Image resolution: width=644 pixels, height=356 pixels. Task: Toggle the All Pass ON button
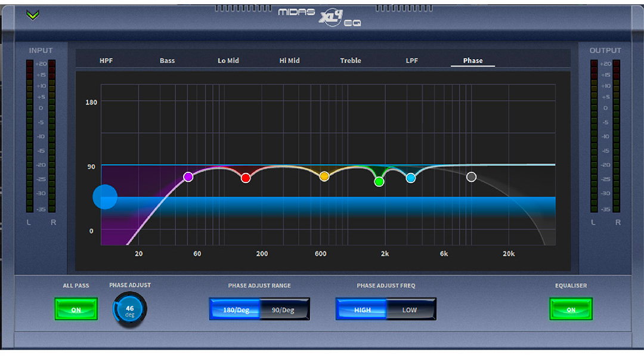[76, 309]
